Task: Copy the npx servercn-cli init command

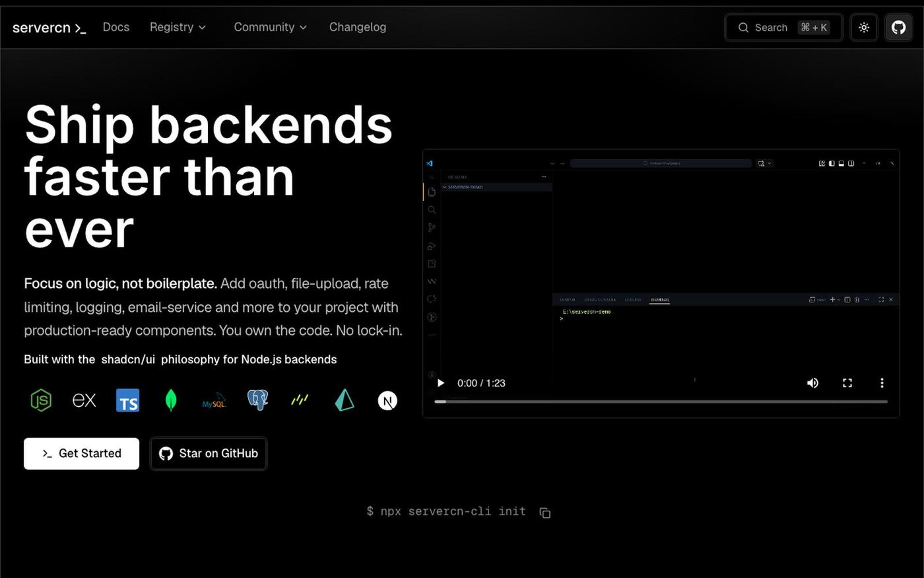Action: (544, 513)
